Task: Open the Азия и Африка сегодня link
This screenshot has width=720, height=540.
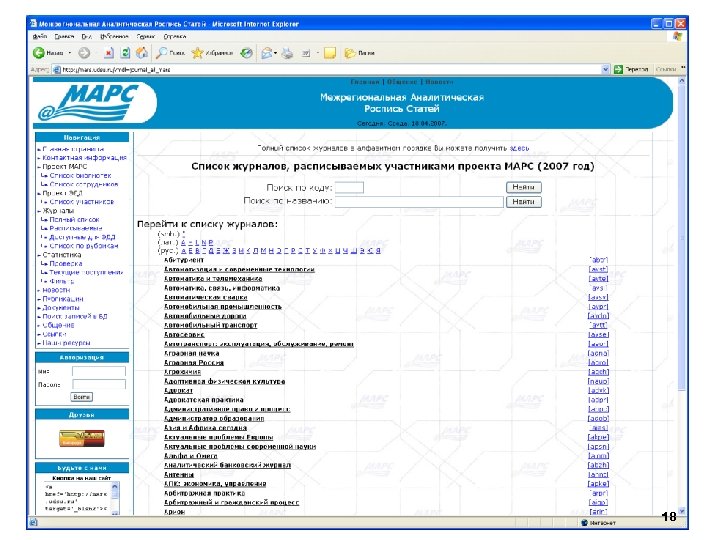Action: (x=205, y=428)
